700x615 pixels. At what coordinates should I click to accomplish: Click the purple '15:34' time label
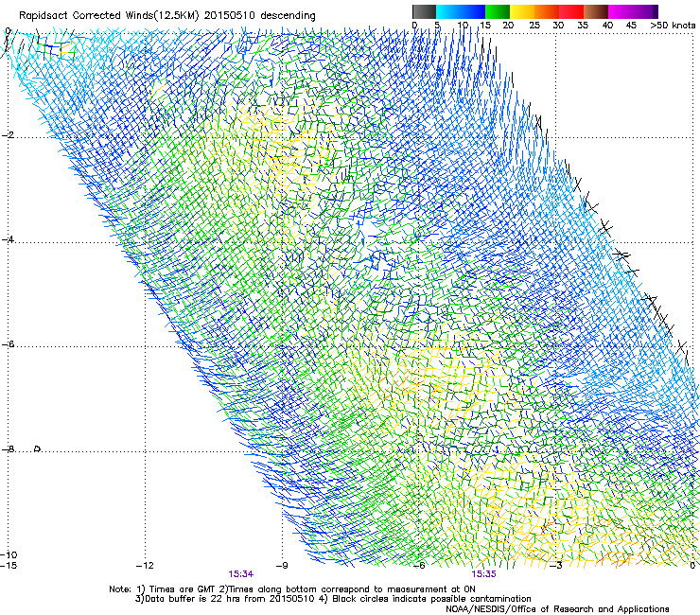pos(240,574)
